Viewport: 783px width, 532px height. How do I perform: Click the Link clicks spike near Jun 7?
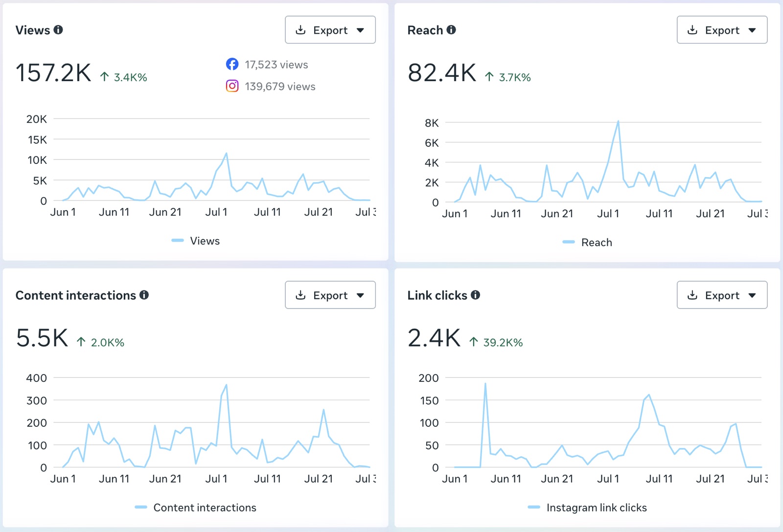coord(485,384)
